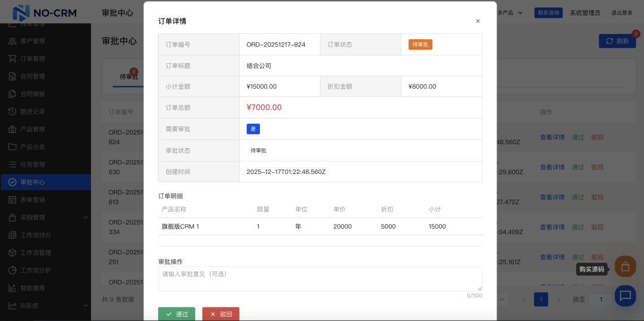
Task: Open 工作流管理 via its cube icon
Action: pos(13,253)
